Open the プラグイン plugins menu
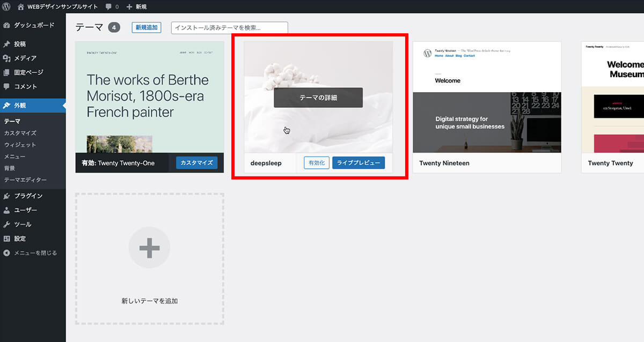The image size is (644, 342). point(28,196)
